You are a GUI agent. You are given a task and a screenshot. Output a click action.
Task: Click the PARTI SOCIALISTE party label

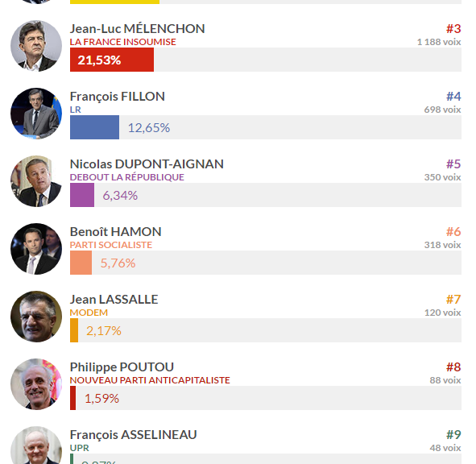[111, 245]
